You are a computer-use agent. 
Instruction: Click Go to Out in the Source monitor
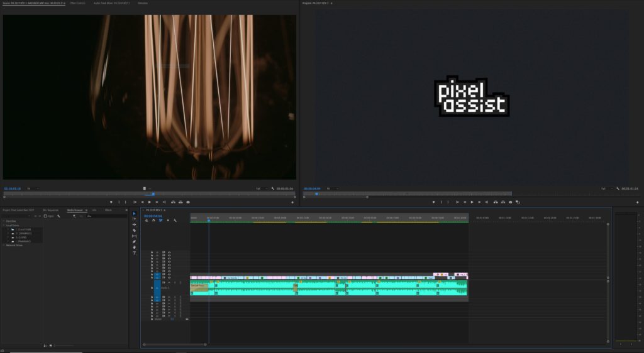coord(164,202)
